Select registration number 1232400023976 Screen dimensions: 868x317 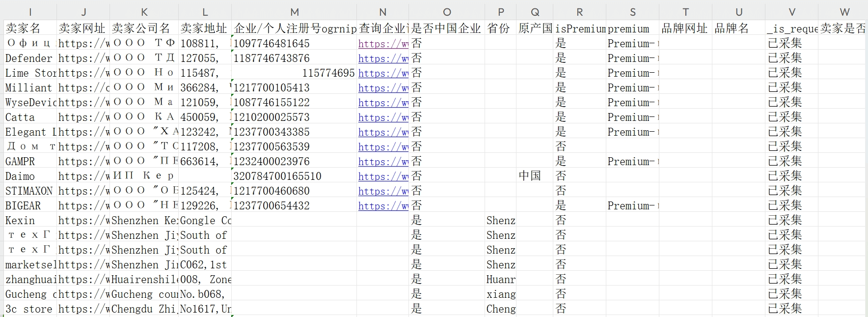[294, 161]
